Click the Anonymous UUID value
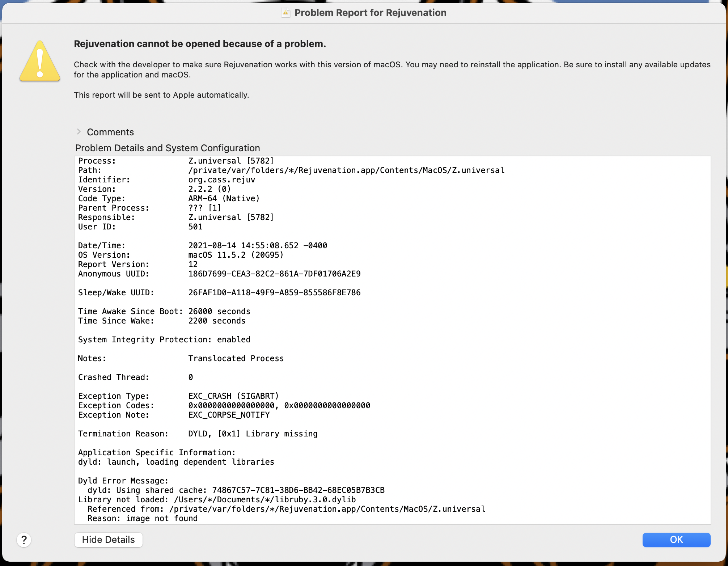728x566 pixels. tap(274, 274)
